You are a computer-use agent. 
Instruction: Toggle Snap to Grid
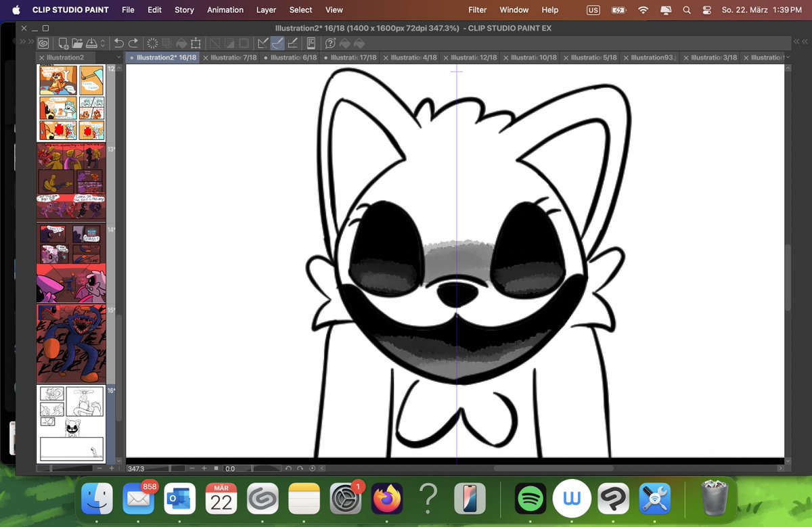292,43
